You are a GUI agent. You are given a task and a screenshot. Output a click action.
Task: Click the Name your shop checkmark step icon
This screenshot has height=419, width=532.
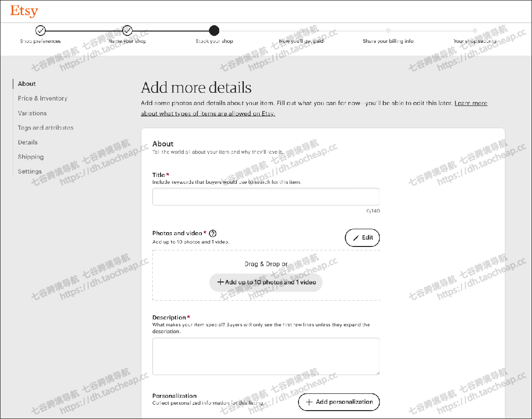(127, 31)
